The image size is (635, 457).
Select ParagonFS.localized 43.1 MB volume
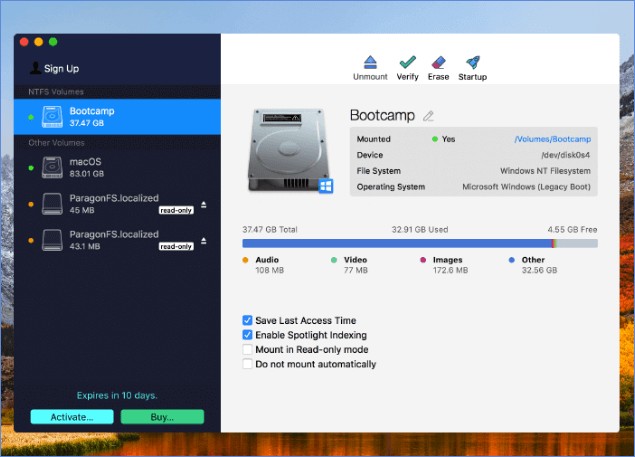click(x=117, y=240)
